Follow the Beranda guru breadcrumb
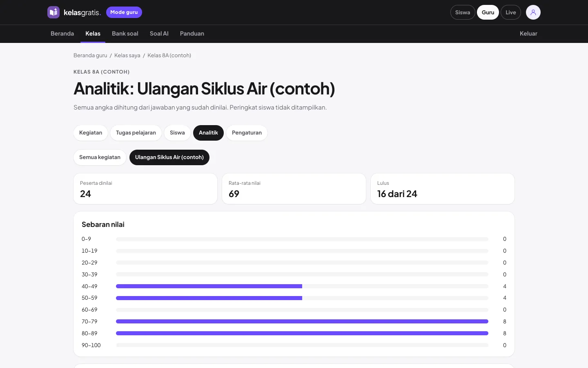 coord(90,55)
